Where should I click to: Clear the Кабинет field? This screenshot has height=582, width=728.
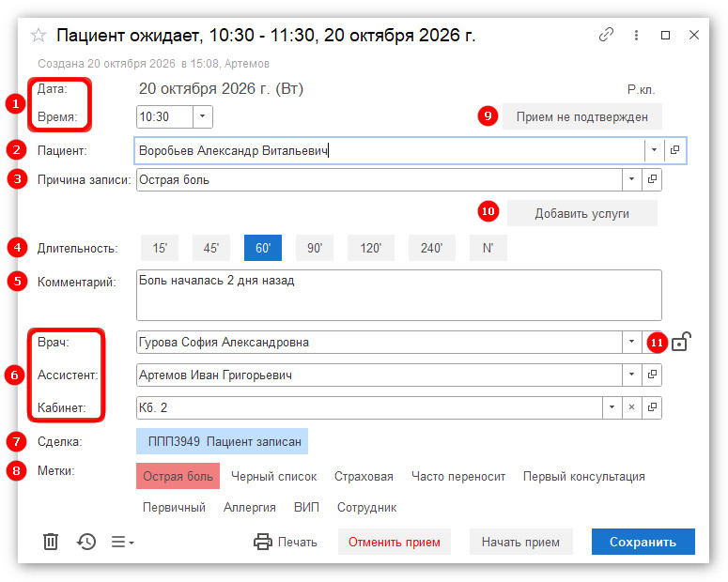point(631,407)
